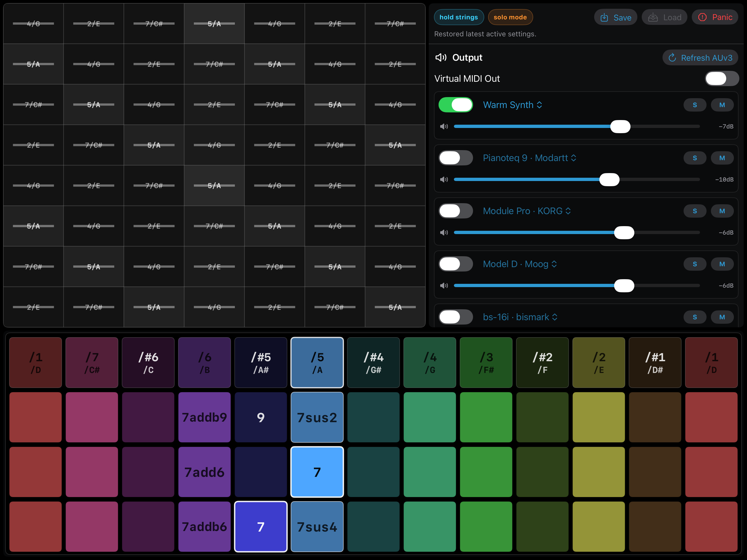Play the 7sus2 chord pad

[317, 418]
